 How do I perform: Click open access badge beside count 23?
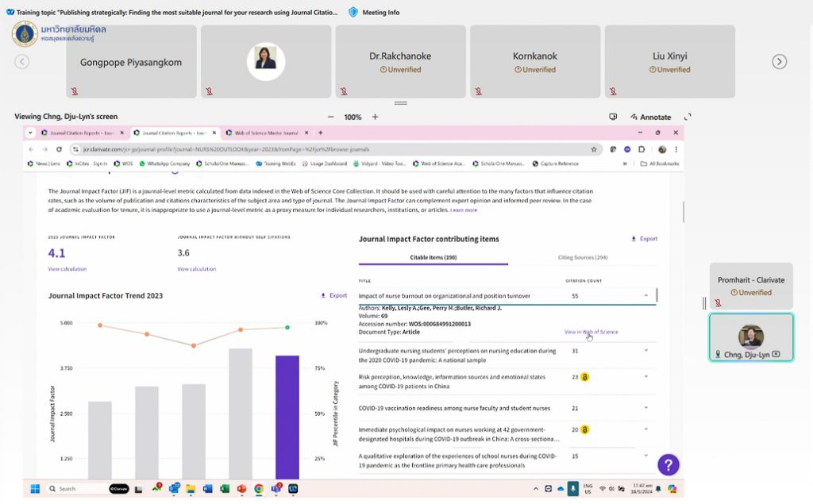584,378
